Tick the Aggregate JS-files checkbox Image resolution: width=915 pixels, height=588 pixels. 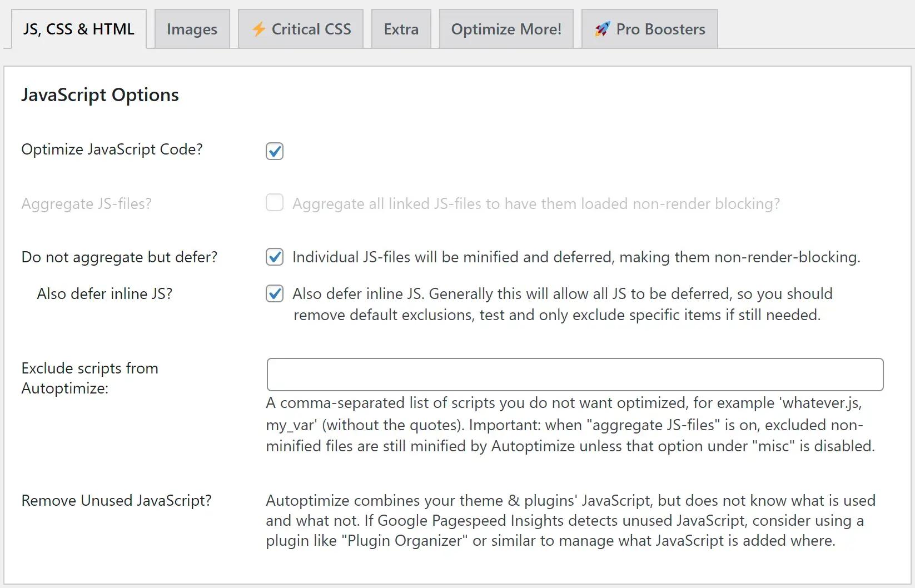click(275, 203)
